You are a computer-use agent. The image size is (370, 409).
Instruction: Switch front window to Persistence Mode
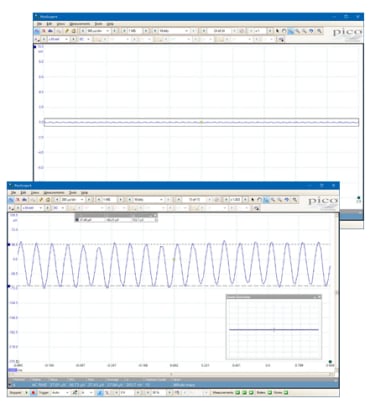point(18,200)
